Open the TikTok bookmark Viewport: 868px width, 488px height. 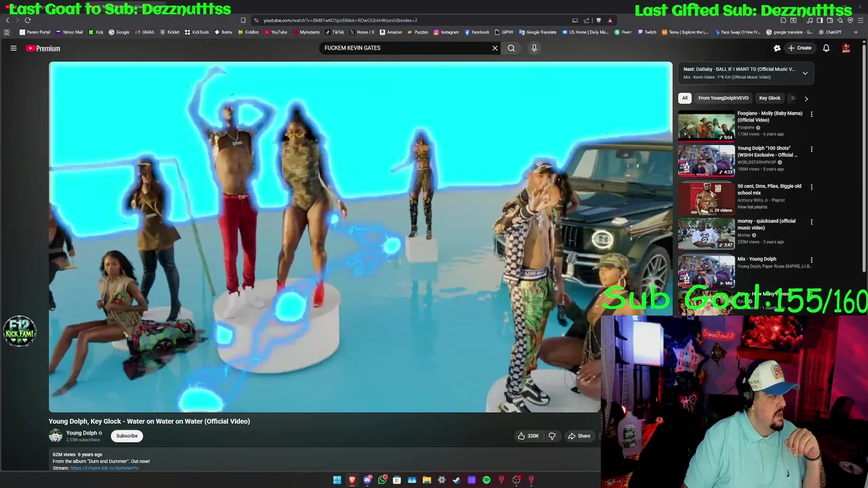[334, 32]
